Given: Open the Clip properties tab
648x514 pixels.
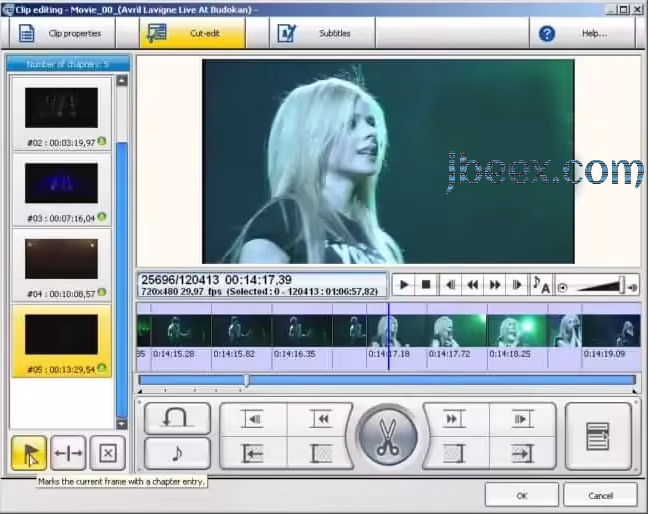Looking at the screenshot, I should click(62, 33).
